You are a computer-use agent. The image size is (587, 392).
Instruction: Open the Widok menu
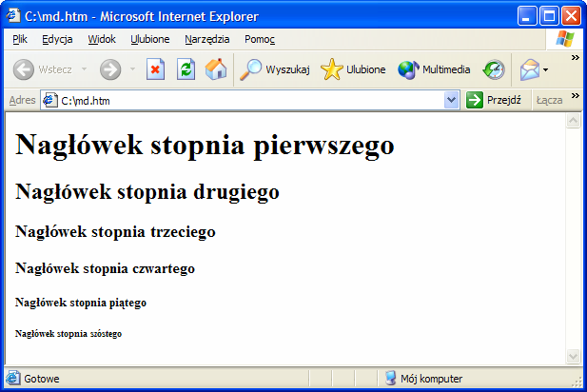102,39
